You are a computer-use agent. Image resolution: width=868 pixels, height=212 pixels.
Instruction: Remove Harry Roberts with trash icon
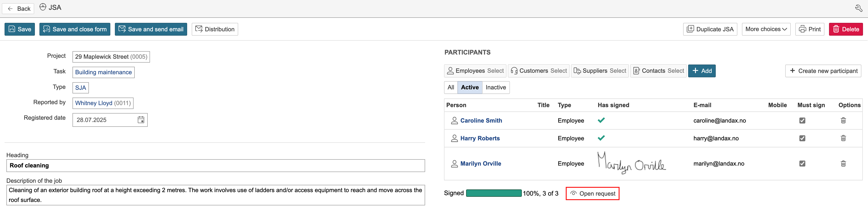[843, 138]
